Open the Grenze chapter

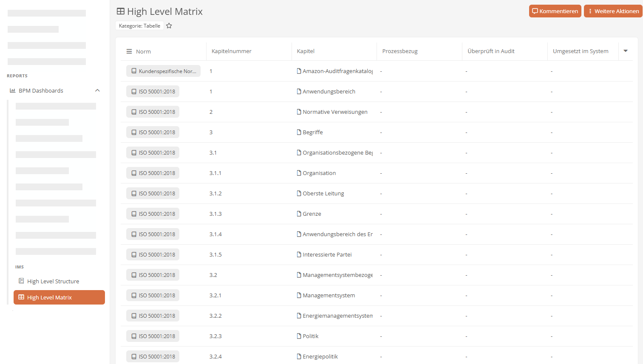(312, 214)
